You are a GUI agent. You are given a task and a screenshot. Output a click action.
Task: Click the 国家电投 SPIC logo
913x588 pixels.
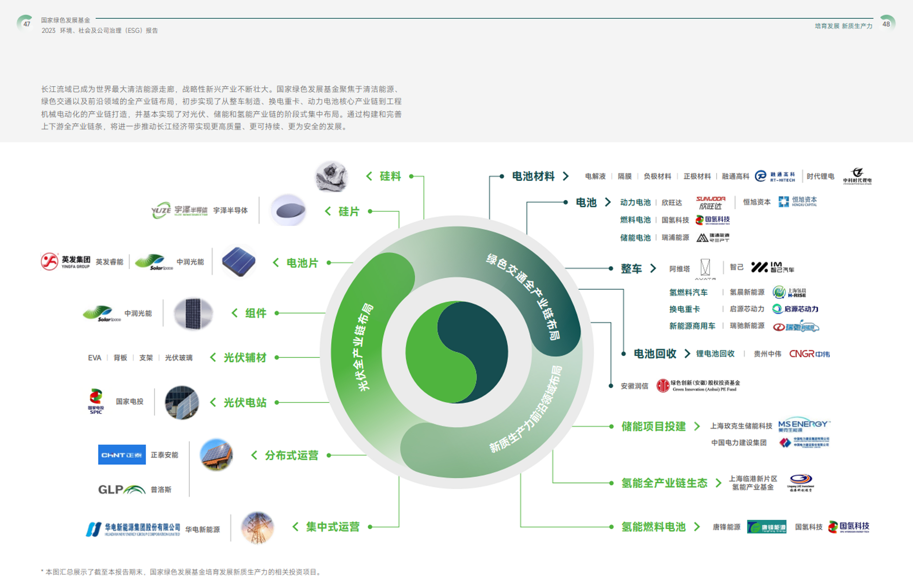click(96, 401)
